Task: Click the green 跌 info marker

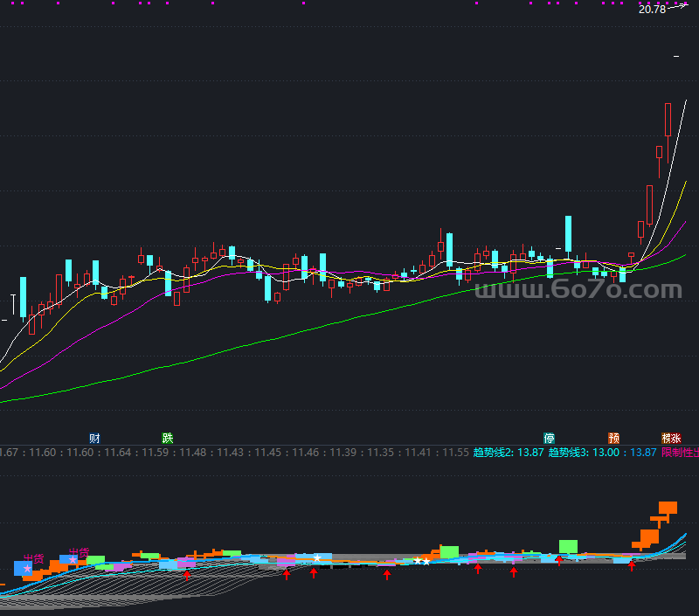Action: point(167,438)
